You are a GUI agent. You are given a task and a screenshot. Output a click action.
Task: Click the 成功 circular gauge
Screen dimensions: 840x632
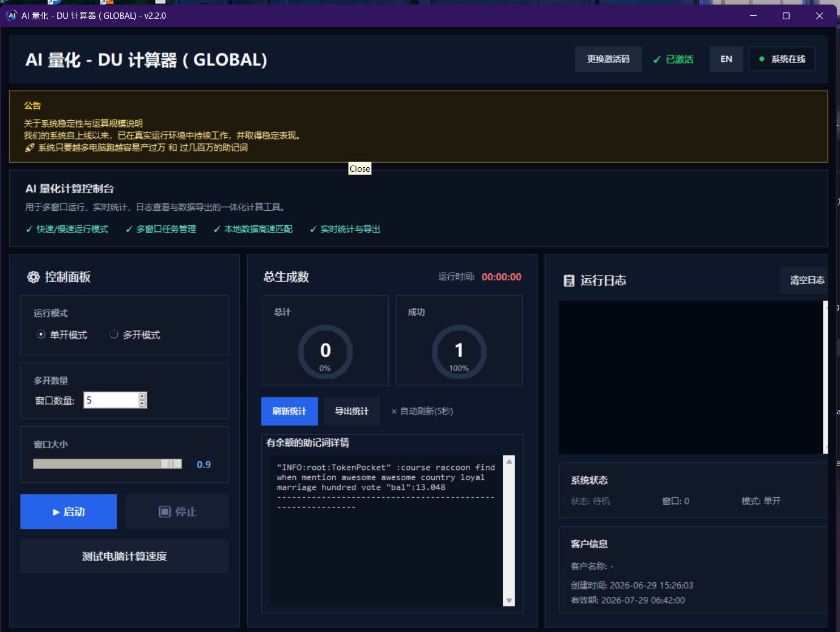pyautogui.click(x=459, y=352)
